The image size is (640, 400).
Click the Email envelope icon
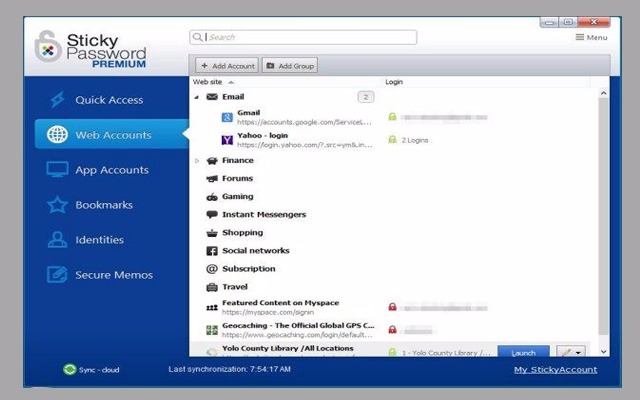(x=212, y=97)
